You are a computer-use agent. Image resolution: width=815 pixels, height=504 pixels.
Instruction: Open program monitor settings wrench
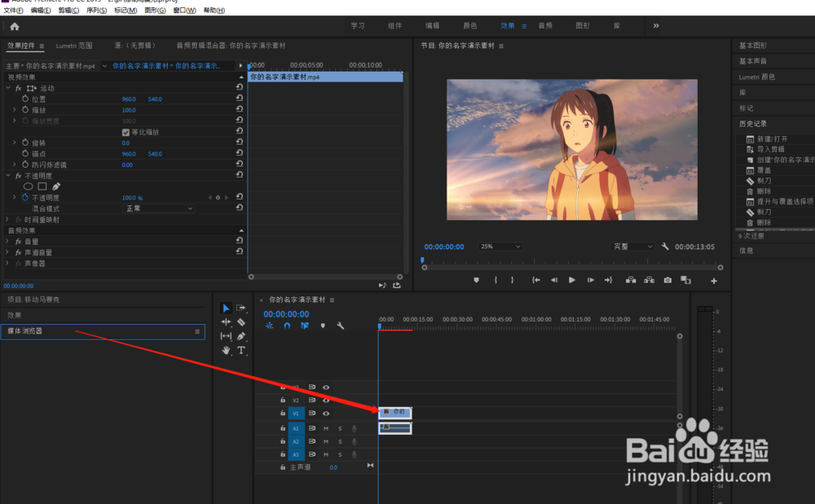pos(665,247)
